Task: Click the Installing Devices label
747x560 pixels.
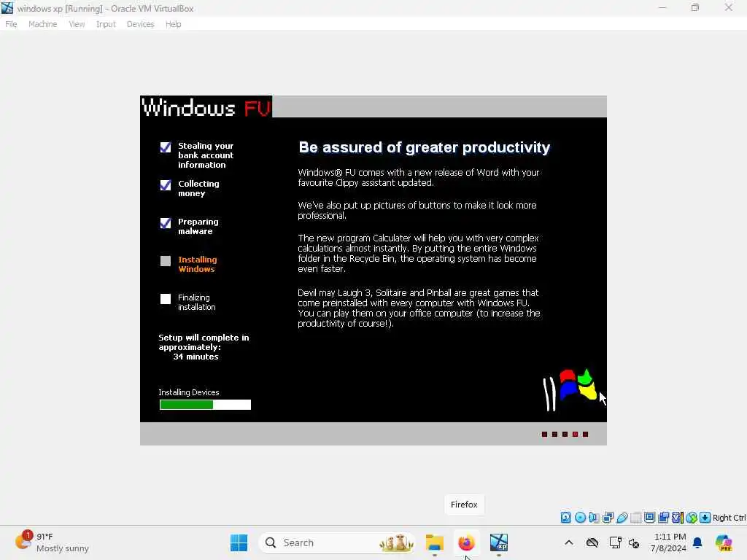Action: point(189,392)
